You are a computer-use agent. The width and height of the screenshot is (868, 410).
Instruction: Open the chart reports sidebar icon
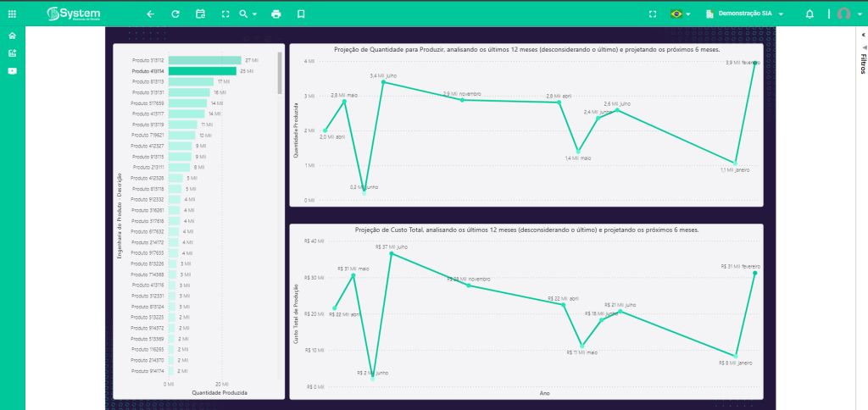pyautogui.click(x=12, y=53)
